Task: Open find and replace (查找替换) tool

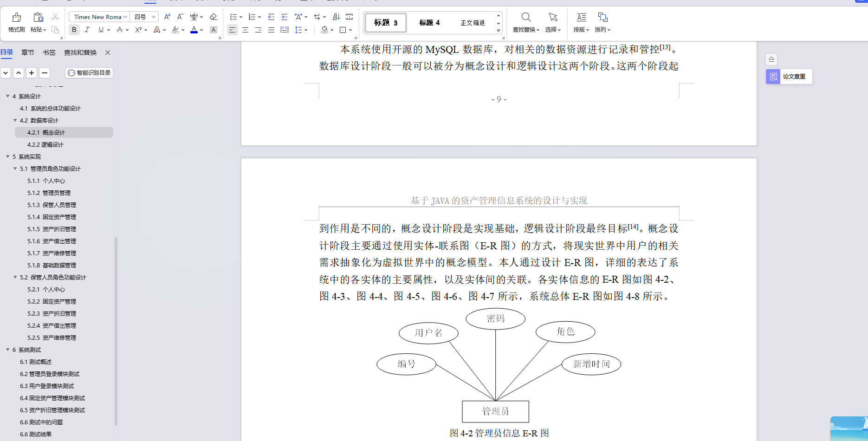Action: 526,22
